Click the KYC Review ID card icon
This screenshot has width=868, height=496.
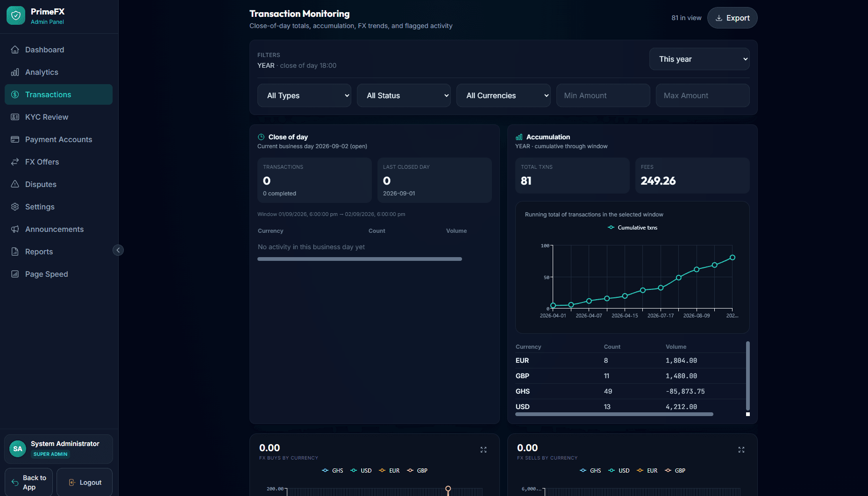tap(15, 117)
